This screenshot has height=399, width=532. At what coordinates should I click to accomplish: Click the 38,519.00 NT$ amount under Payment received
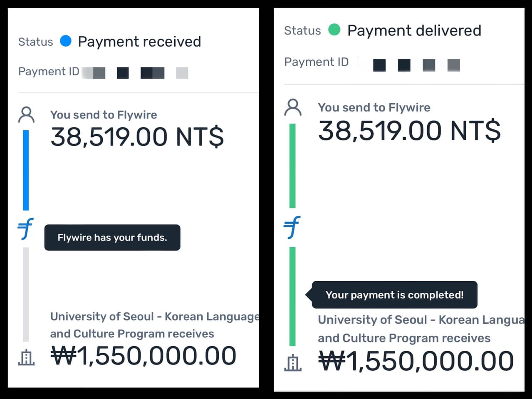pyautogui.click(x=137, y=137)
